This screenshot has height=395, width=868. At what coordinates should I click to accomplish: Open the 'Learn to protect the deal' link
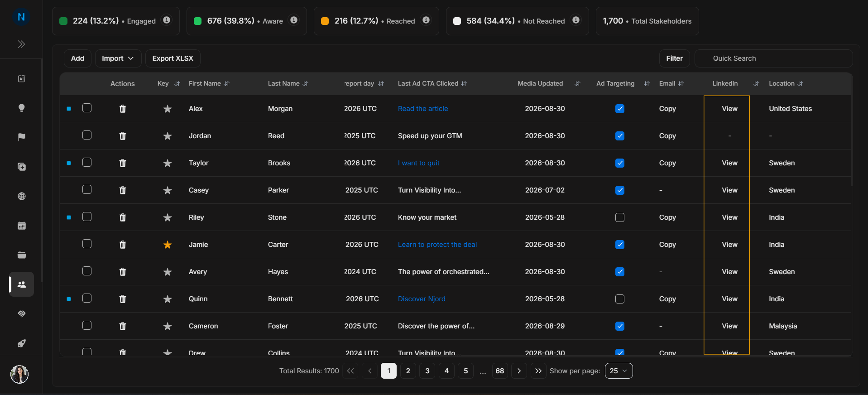point(437,245)
